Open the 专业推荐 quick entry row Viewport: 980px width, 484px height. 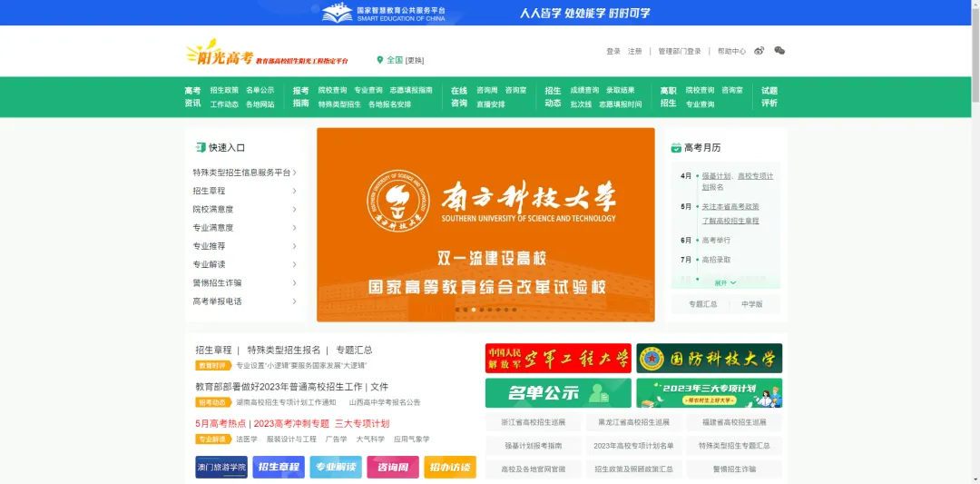(x=245, y=246)
